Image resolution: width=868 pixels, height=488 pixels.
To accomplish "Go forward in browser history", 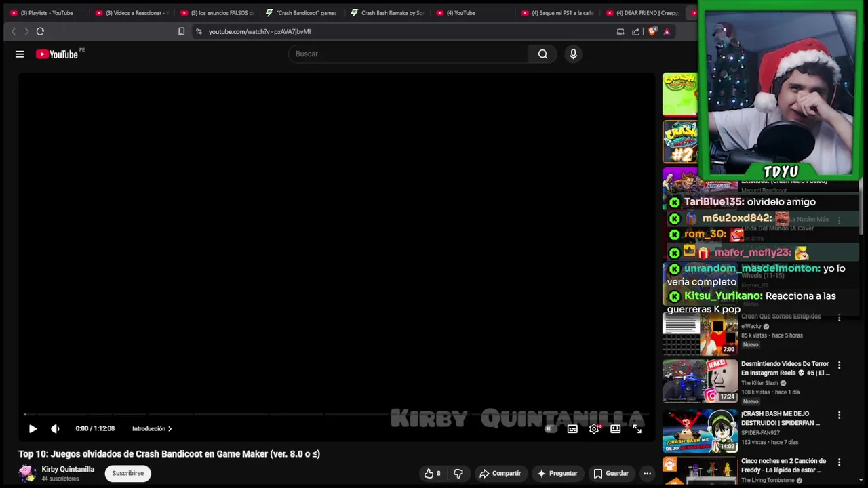I will point(26,31).
